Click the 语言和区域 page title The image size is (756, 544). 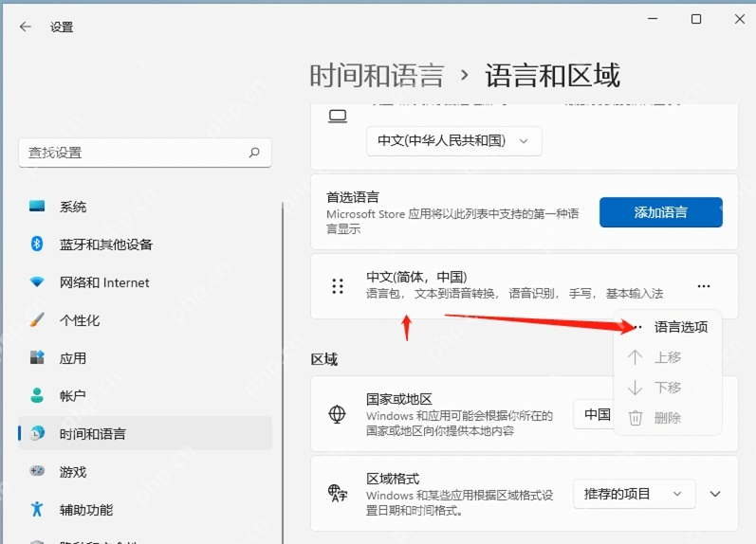[553, 76]
